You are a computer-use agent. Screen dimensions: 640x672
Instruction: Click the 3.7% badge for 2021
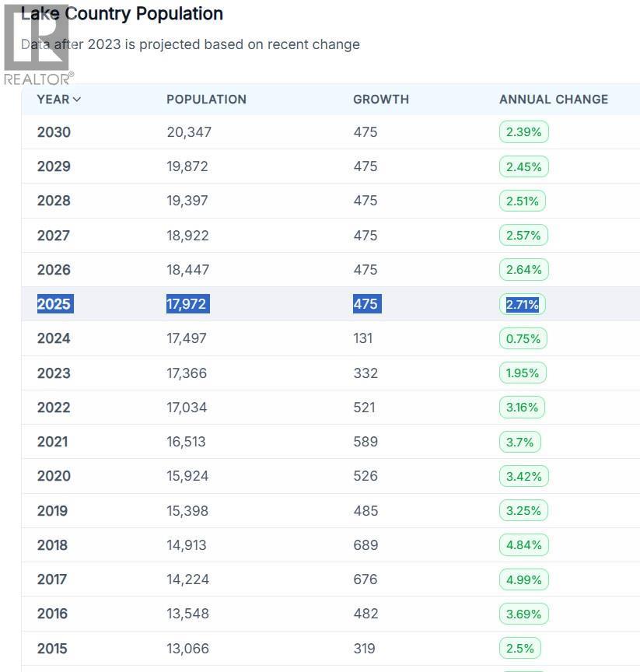pyautogui.click(x=519, y=442)
